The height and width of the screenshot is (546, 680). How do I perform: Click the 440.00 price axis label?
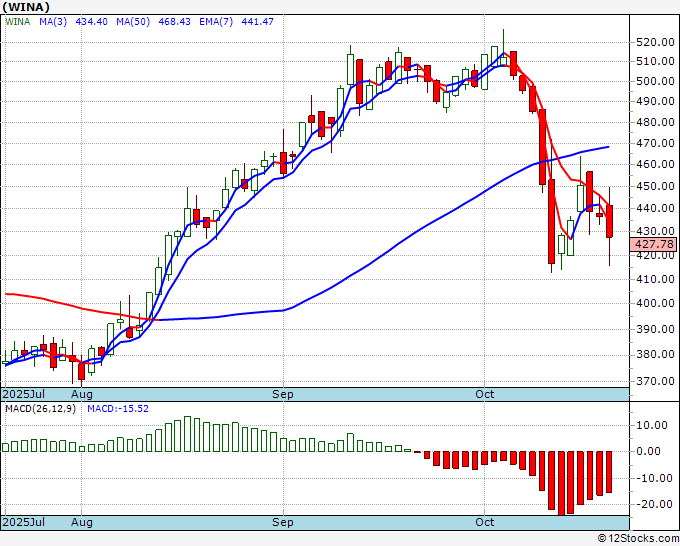[655, 208]
